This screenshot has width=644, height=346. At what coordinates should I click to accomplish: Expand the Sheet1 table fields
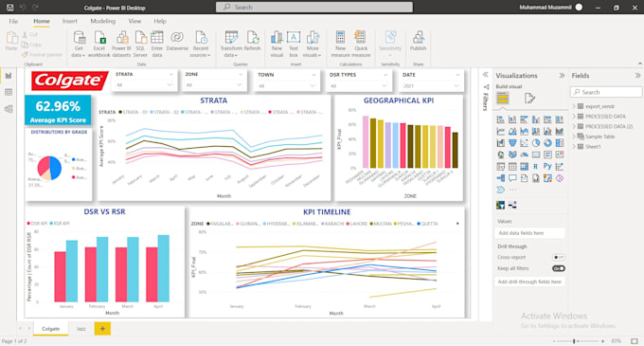pos(574,146)
